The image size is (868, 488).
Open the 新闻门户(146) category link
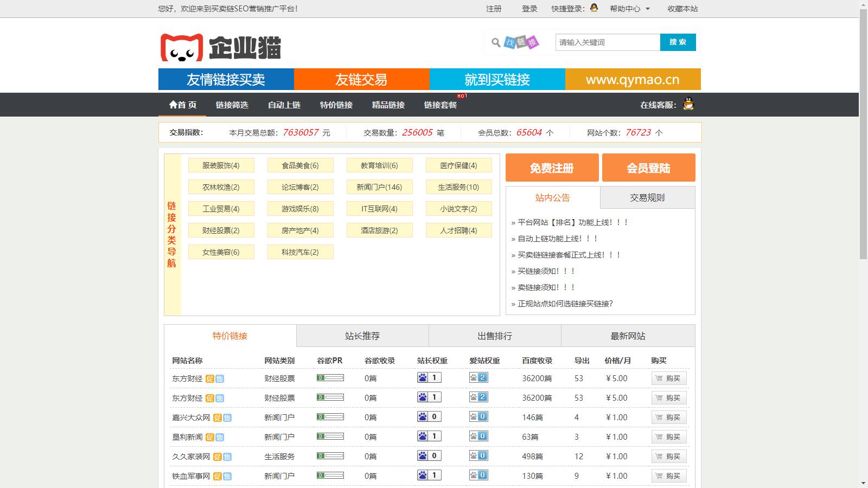(x=379, y=187)
